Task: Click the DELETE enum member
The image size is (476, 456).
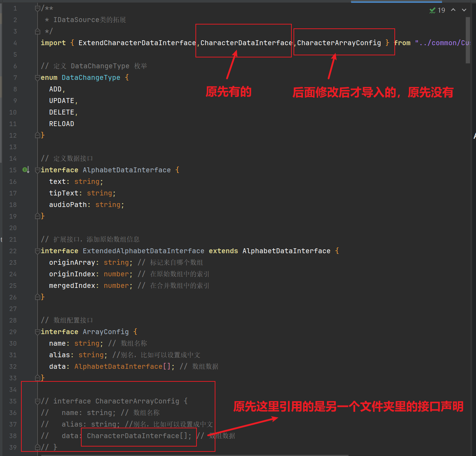Action: point(62,112)
